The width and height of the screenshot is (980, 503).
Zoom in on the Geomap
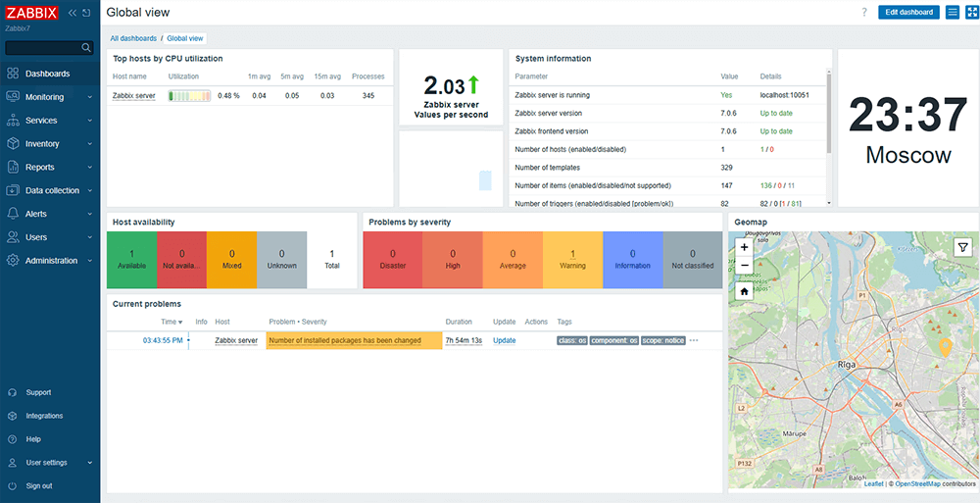tap(745, 247)
